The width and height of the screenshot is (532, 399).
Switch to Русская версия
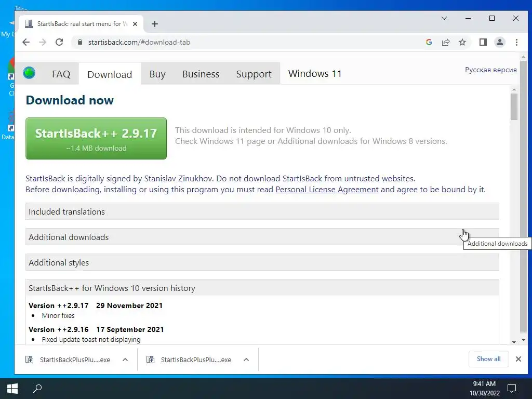tap(490, 70)
